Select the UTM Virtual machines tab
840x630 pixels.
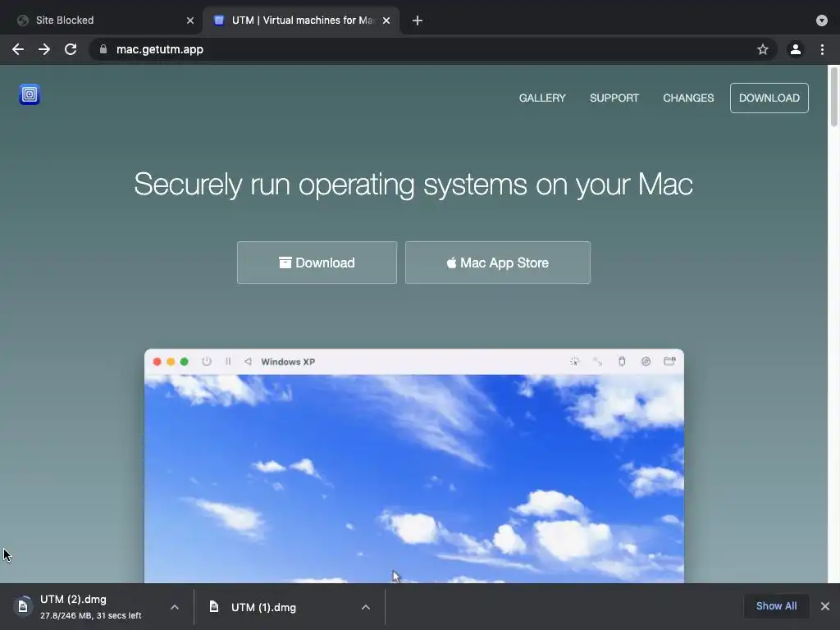tap(300, 21)
